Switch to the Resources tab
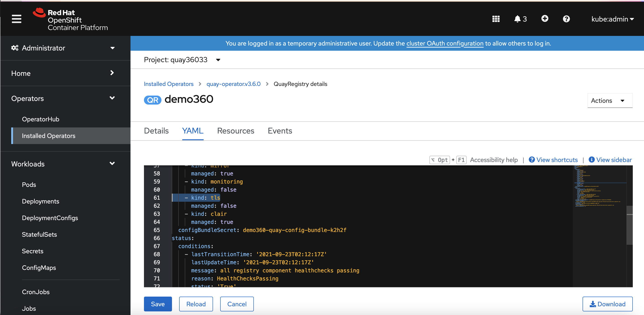The height and width of the screenshot is (315, 644). (x=235, y=131)
